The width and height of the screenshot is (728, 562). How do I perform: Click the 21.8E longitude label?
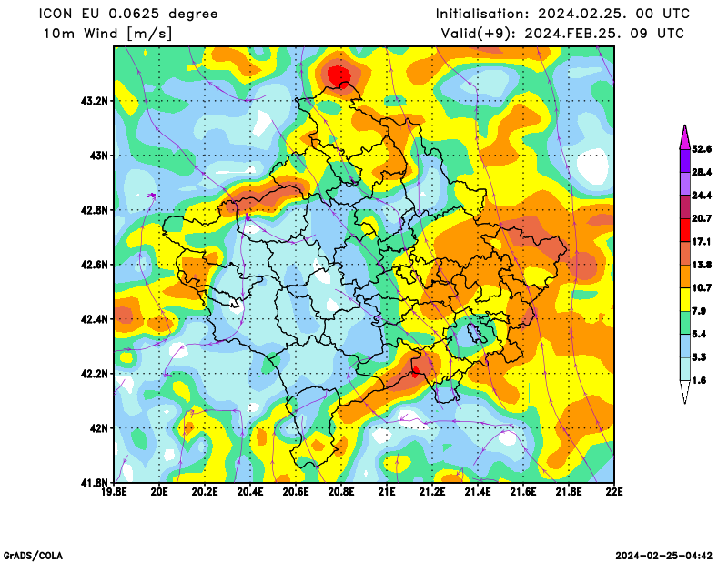pos(569,492)
